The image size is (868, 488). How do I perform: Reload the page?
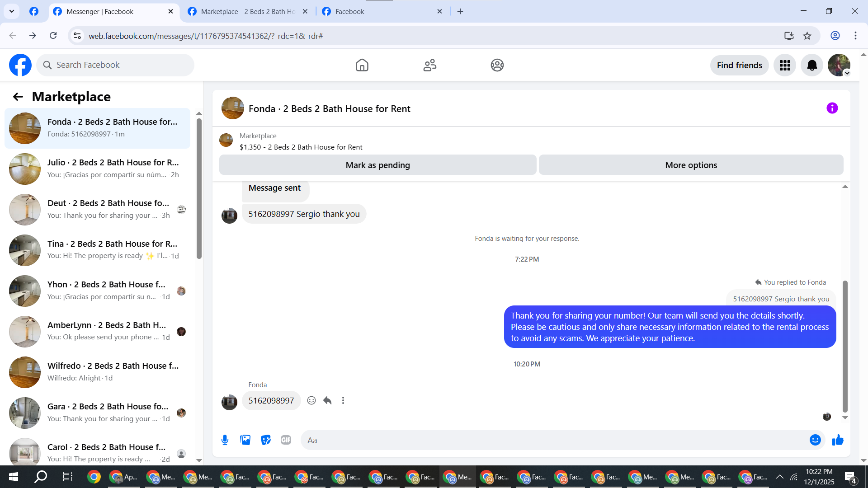click(53, 36)
